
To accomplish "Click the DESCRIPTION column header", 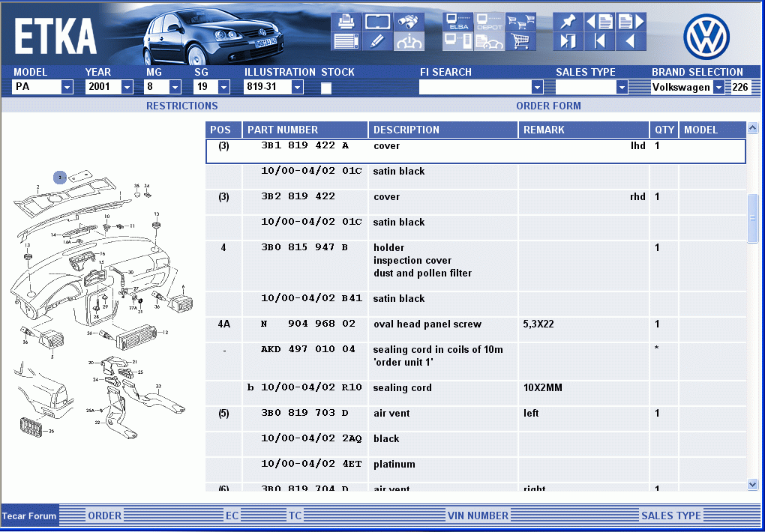I will 443,130.
